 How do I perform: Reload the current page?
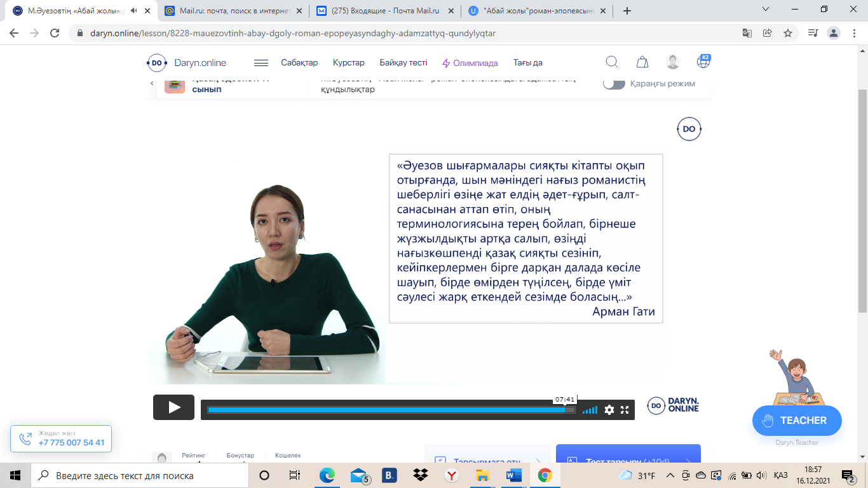(55, 33)
